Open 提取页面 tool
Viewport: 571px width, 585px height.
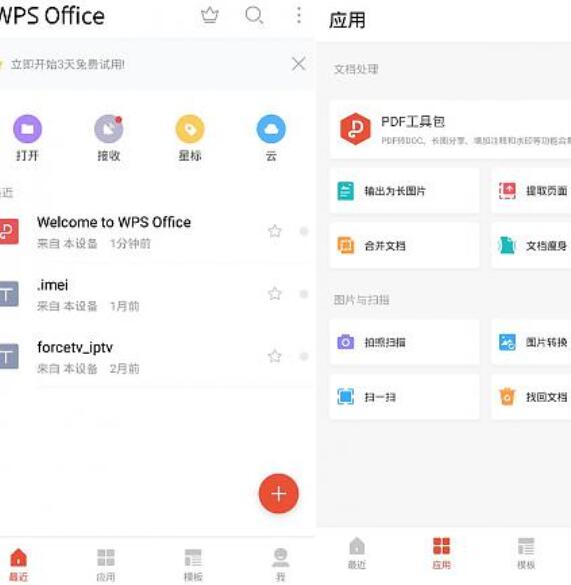click(x=531, y=191)
